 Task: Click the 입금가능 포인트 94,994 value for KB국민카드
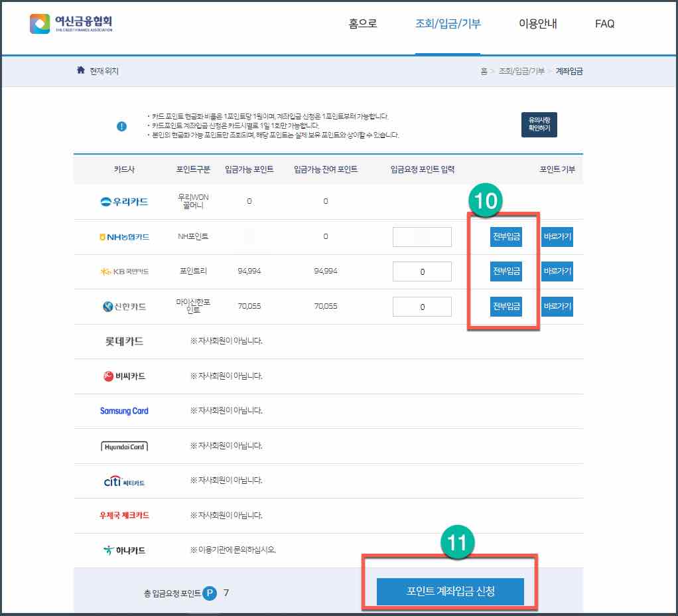coord(249,271)
